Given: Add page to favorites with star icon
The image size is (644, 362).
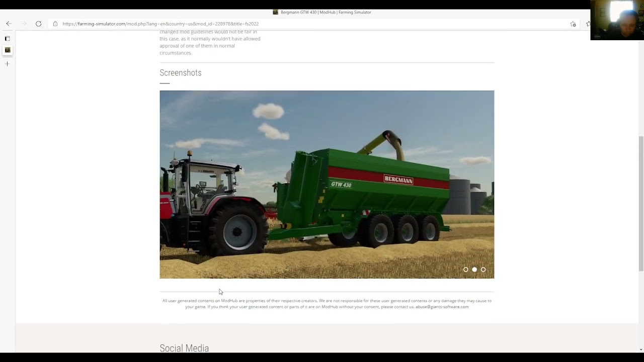Looking at the screenshot, I should coord(573,24).
